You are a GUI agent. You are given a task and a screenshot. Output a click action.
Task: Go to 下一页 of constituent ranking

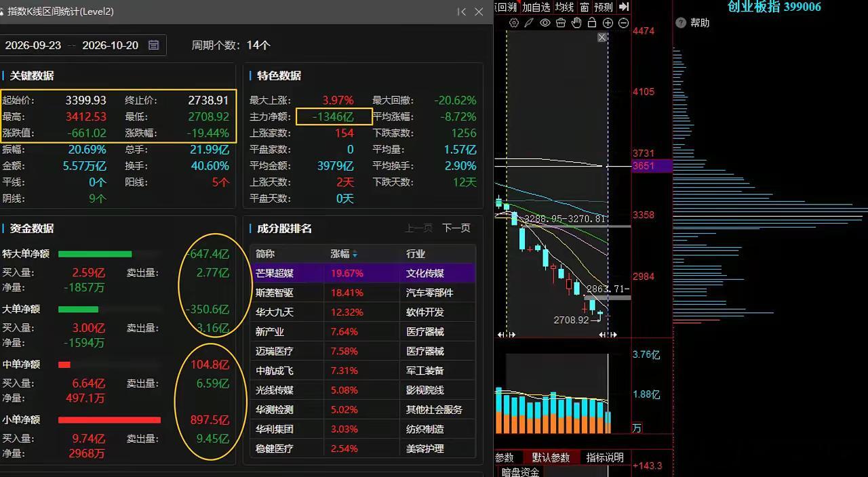coord(456,228)
